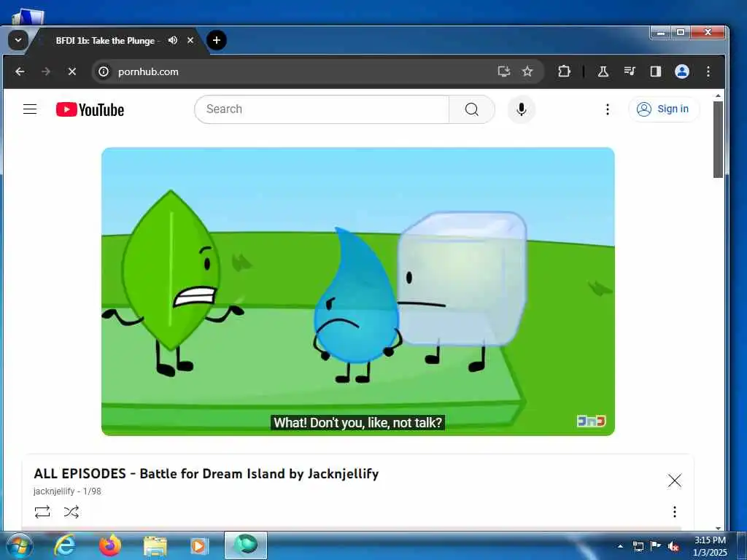Launch Internet Explorer from taskbar
This screenshot has width=747, height=560.
click(65, 545)
